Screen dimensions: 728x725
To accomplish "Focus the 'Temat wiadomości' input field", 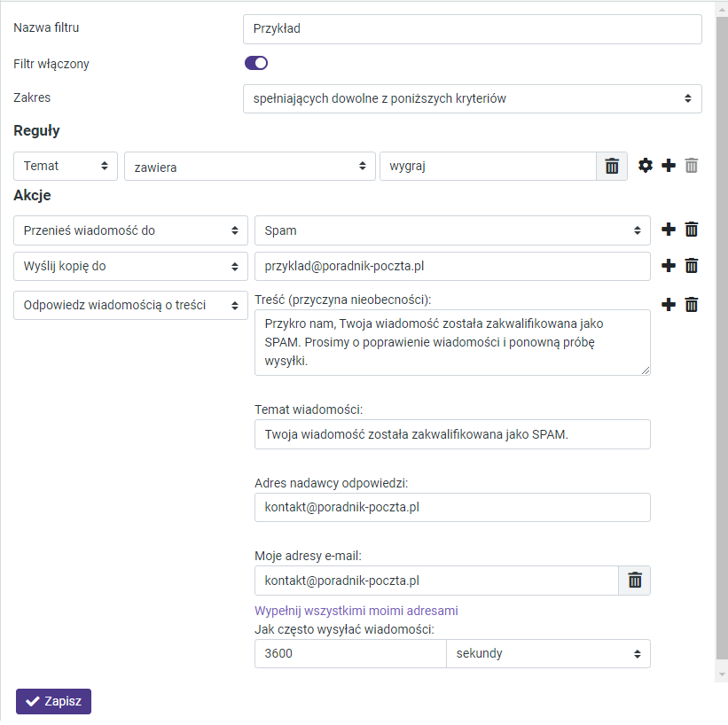I will (x=452, y=434).
